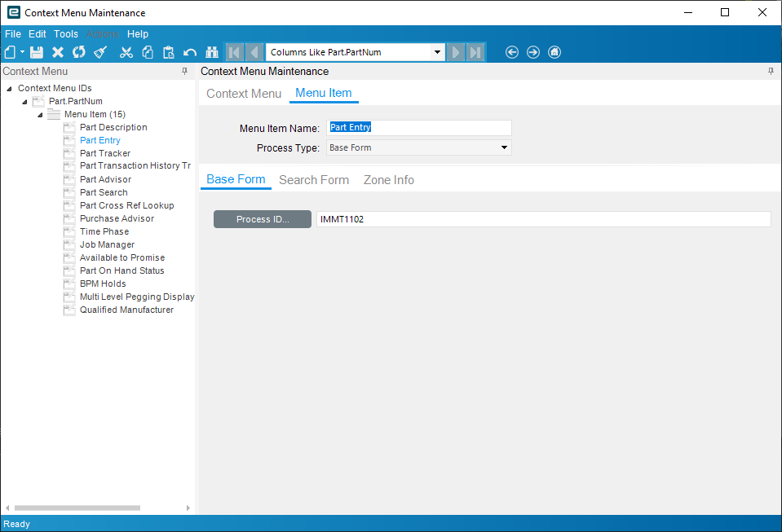Go to last record navigation icon

tap(475, 52)
